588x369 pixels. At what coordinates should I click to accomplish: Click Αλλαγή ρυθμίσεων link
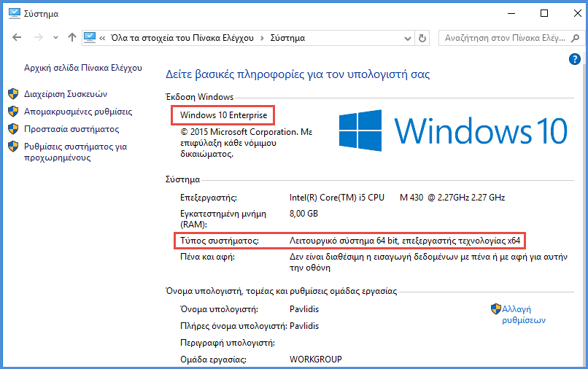[524, 314]
